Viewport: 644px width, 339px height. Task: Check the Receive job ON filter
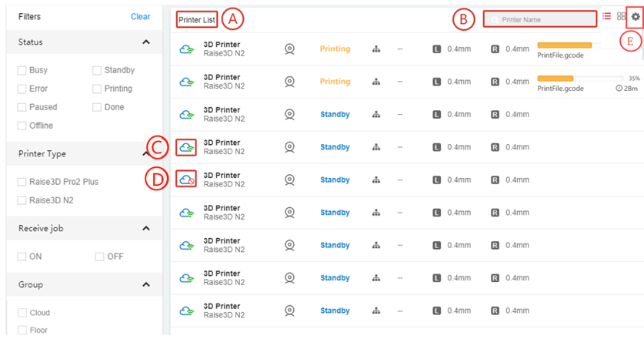(22, 257)
